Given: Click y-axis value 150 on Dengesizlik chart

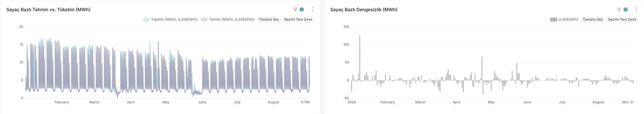Looking at the screenshot, I should click(346, 27).
